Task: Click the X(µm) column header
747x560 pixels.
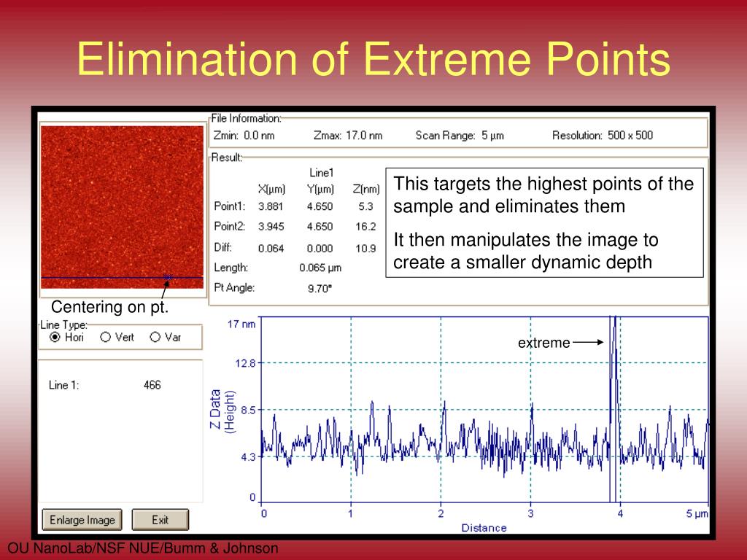Action: click(x=271, y=189)
